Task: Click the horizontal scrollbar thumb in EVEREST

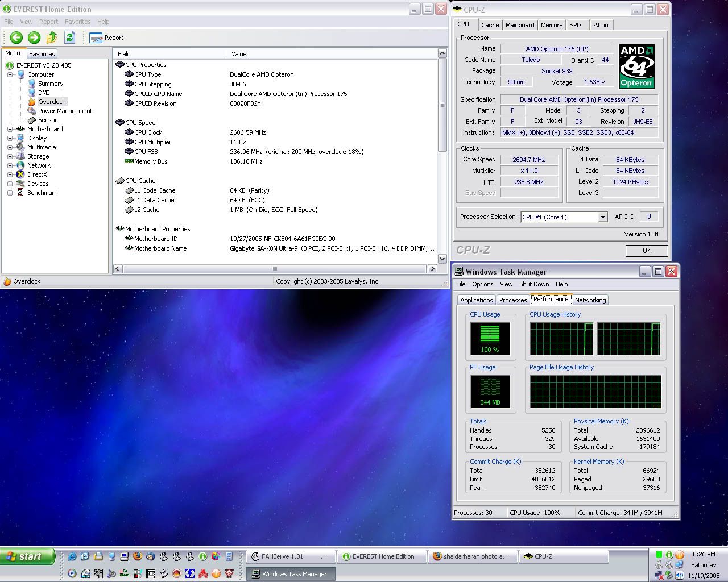Action: pos(275,269)
